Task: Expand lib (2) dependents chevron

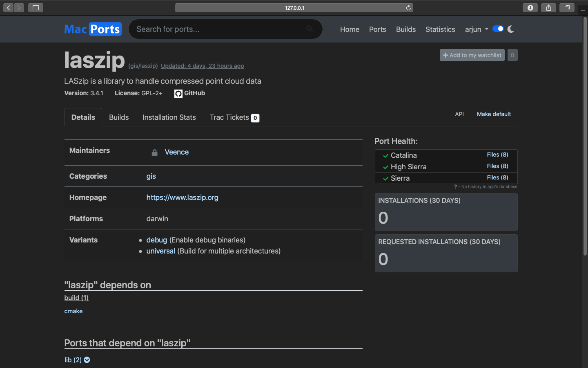Action: pos(87,360)
